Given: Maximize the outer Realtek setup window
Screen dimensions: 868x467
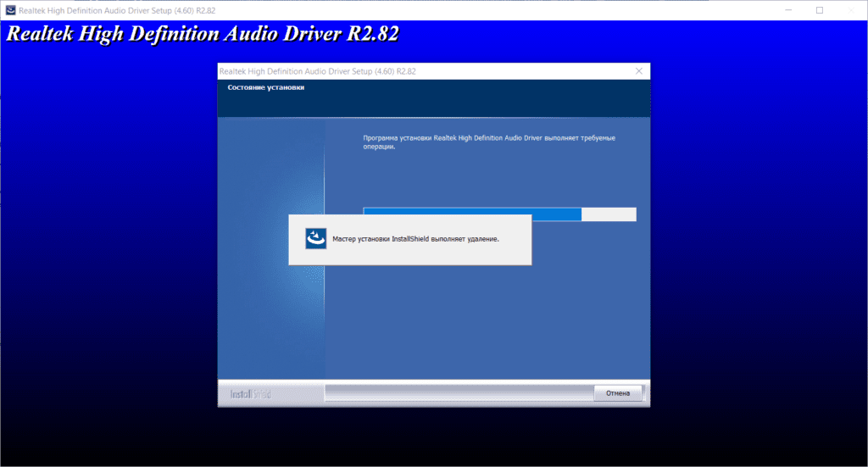Looking at the screenshot, I should (x=820, y=10).
